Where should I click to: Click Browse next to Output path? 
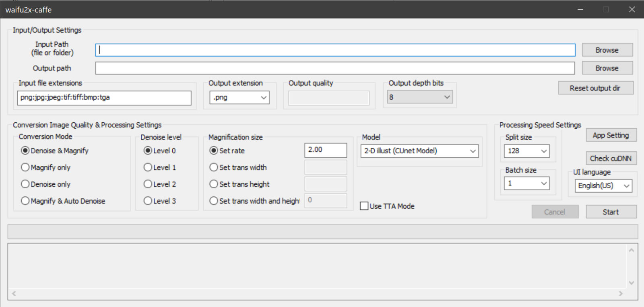tap(607, 68)
